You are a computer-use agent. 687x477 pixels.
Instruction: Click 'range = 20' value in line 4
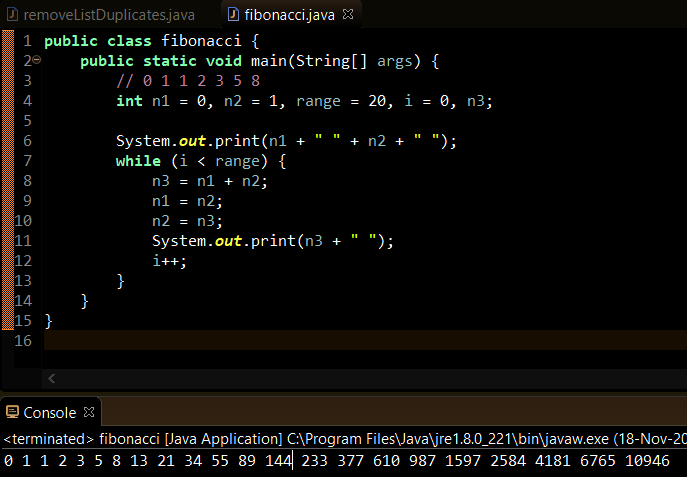tap(341, 101)
